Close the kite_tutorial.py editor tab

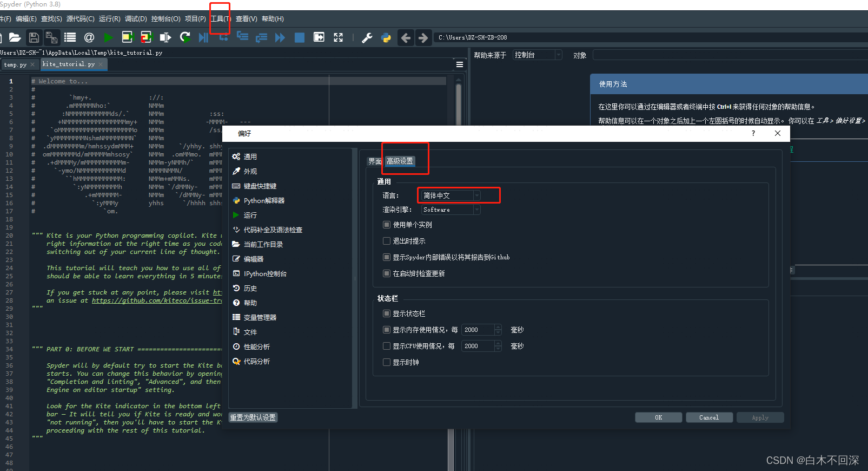[x=101, y=64]
